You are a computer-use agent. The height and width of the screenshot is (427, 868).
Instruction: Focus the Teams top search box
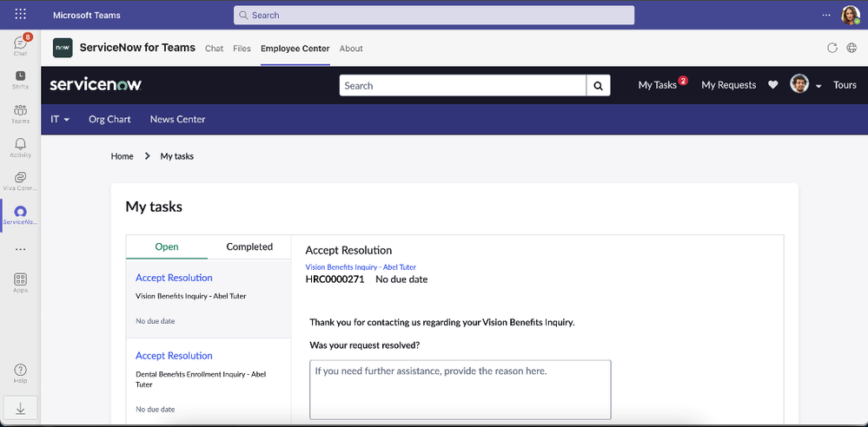[x=434, y=15]
